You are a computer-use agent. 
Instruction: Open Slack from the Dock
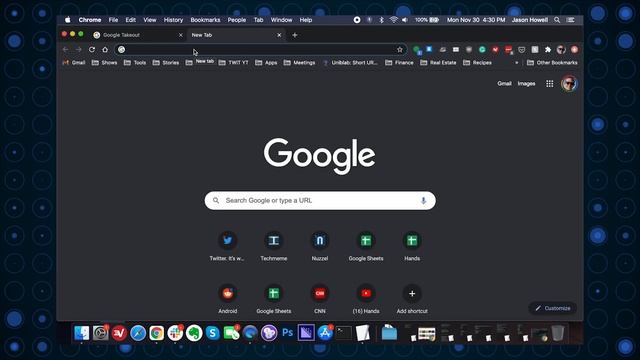click(175, 333)
